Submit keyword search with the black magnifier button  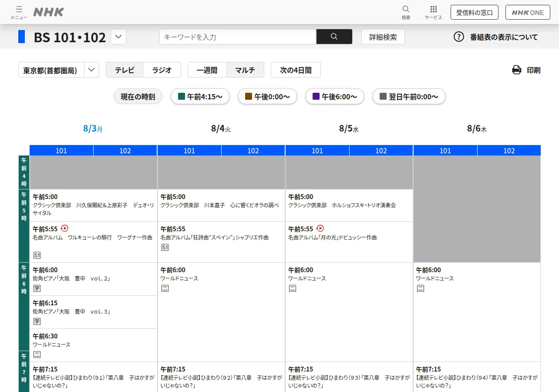334,37
